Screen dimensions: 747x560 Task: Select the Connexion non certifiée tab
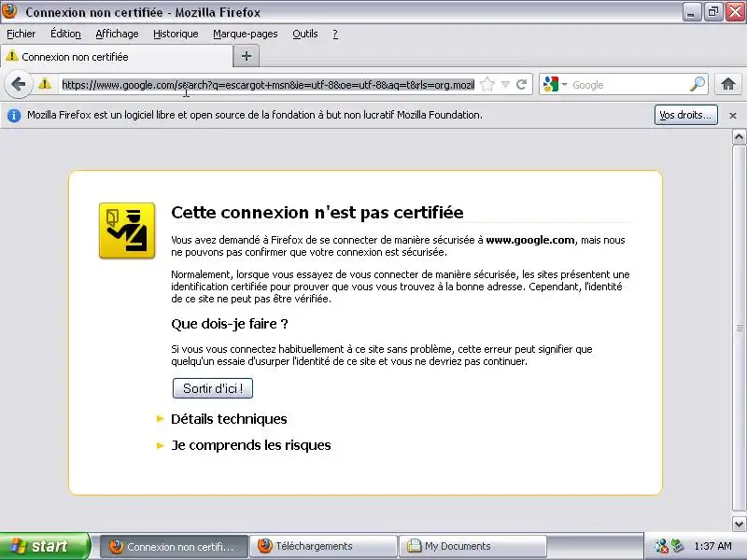[x=117, y=57]
